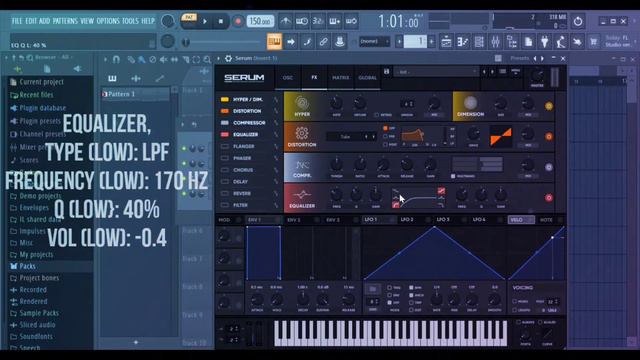
Task: Open the FILE menu
Action: point(17,21)
